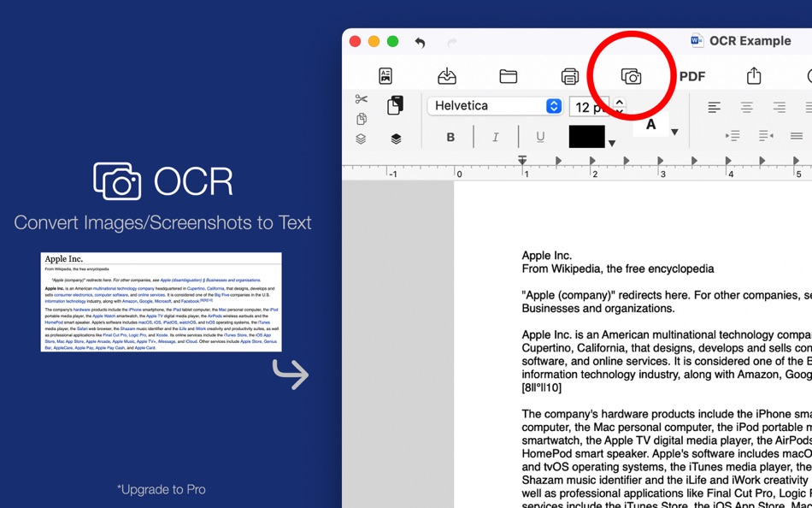Launch OCR with the camera icon
The width and height of the screenshot is (812, 508).
point(632,77)
